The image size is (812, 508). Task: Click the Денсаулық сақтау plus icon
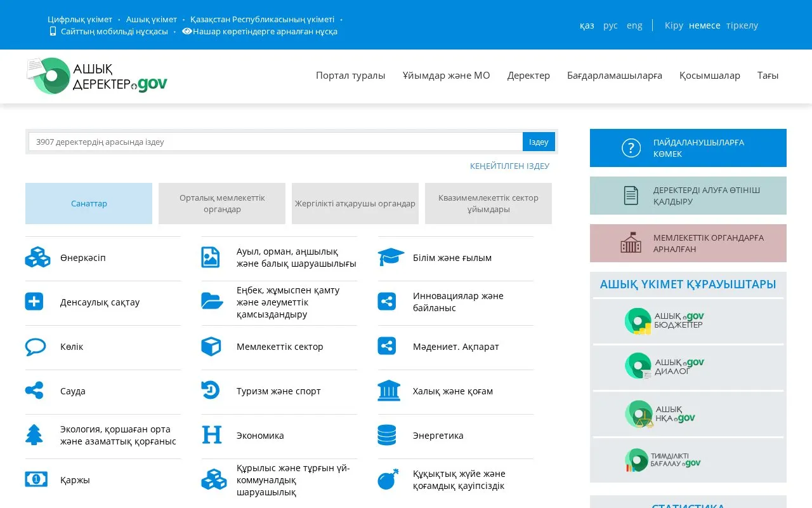point(34,301)
